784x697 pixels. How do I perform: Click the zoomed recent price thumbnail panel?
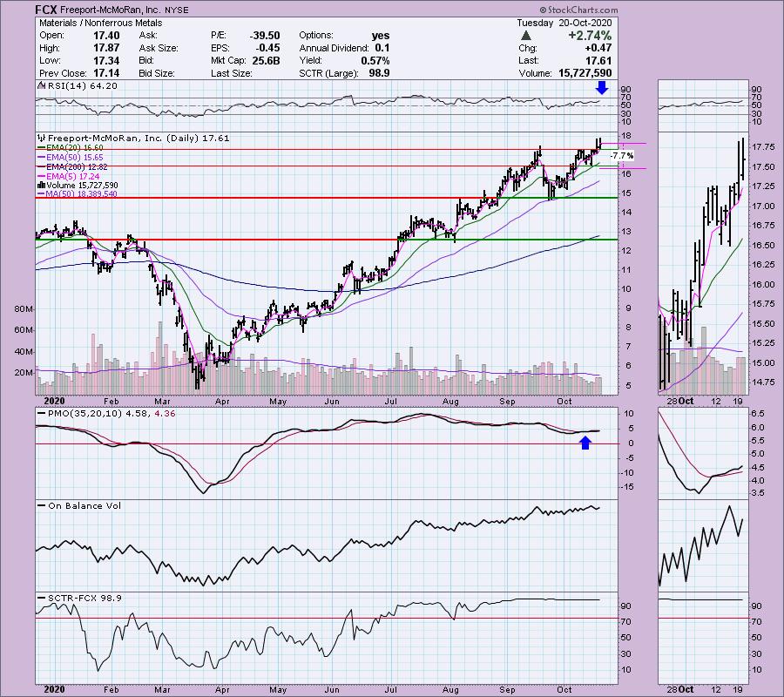coord(704,263)
